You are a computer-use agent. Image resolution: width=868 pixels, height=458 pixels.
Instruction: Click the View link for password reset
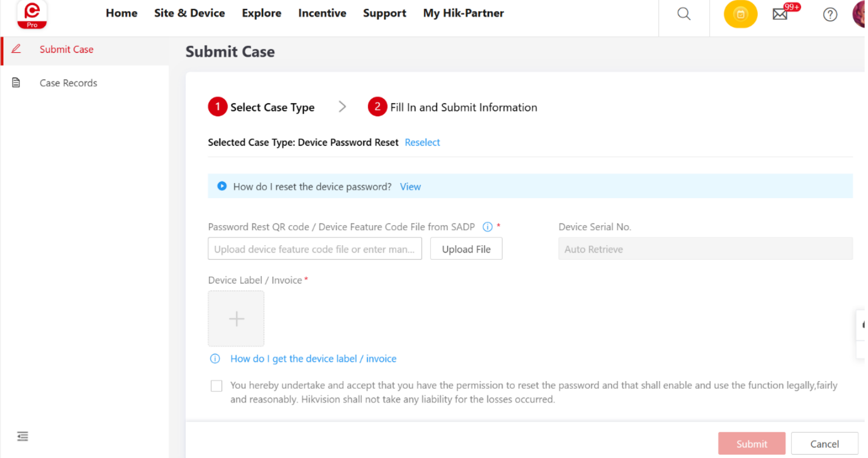pyautogui.click(x=410, y=186)
